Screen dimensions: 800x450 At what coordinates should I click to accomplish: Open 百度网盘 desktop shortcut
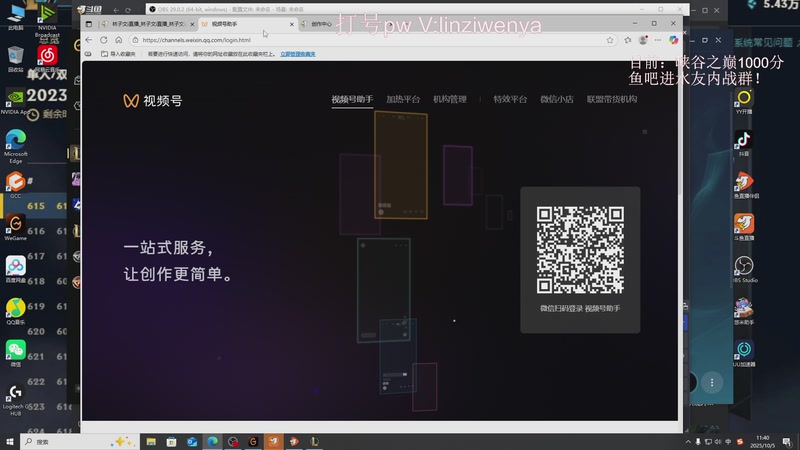[16, 269]
